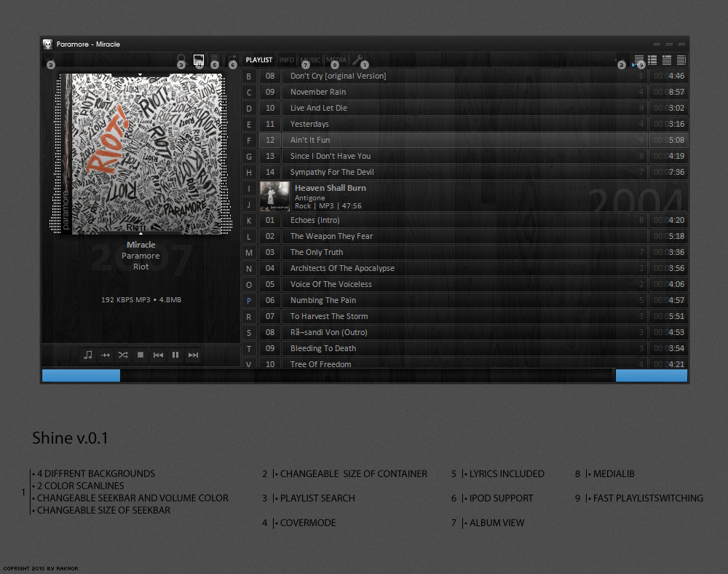Image resolution: width=728 pixels, height=574 pixels.
Task: Skip to the next track
Action: click(193, 355)
